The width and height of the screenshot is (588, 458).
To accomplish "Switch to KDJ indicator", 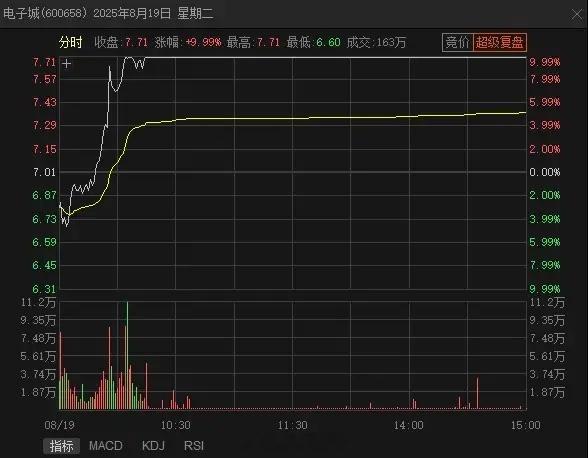I will point(153,446).
